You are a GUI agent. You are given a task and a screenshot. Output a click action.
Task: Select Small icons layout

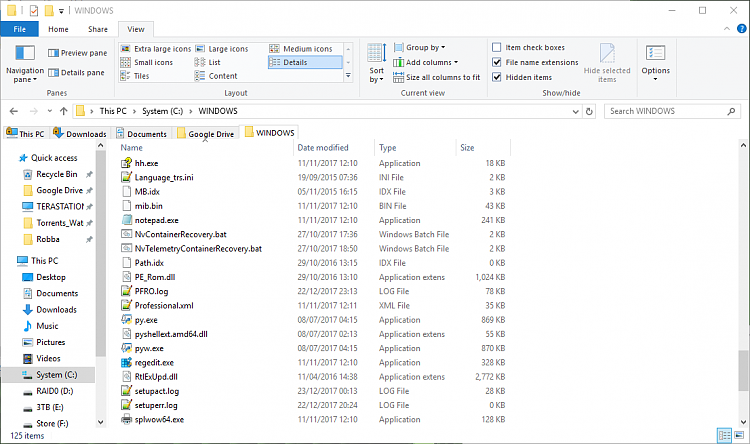(146, 62)
